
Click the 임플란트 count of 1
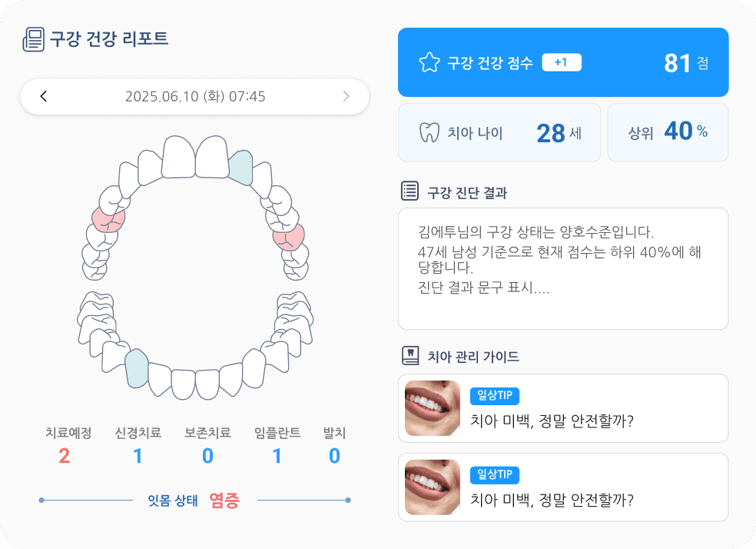pos(277,456)
